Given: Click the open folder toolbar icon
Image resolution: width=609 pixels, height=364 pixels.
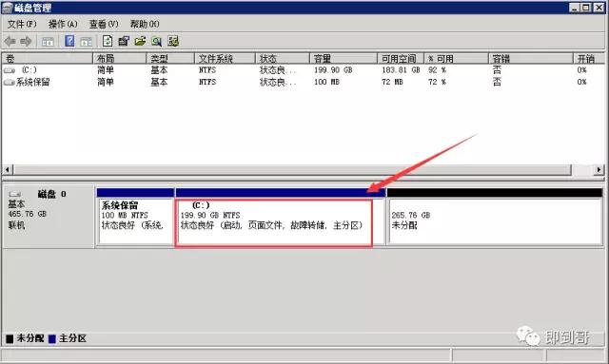Looking at the screenshot, I should [x=140, y=41].
